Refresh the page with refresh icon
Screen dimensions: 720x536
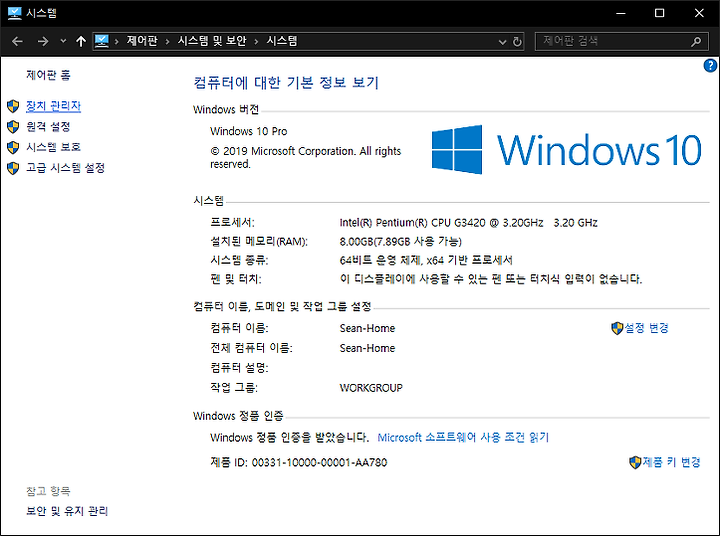pyautogui.click(x=517, y=42)
